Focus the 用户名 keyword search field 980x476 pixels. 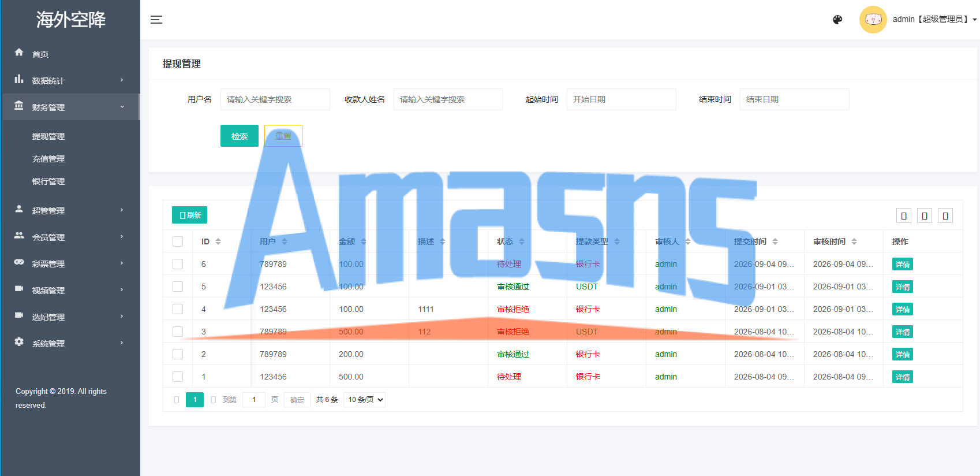coord(275,99)
